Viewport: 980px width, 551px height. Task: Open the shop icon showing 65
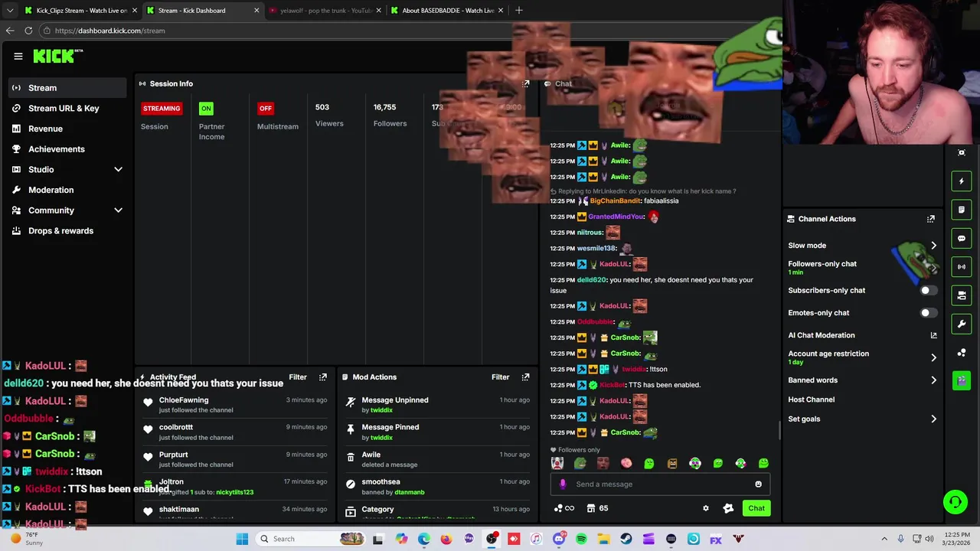click(598, 508)
